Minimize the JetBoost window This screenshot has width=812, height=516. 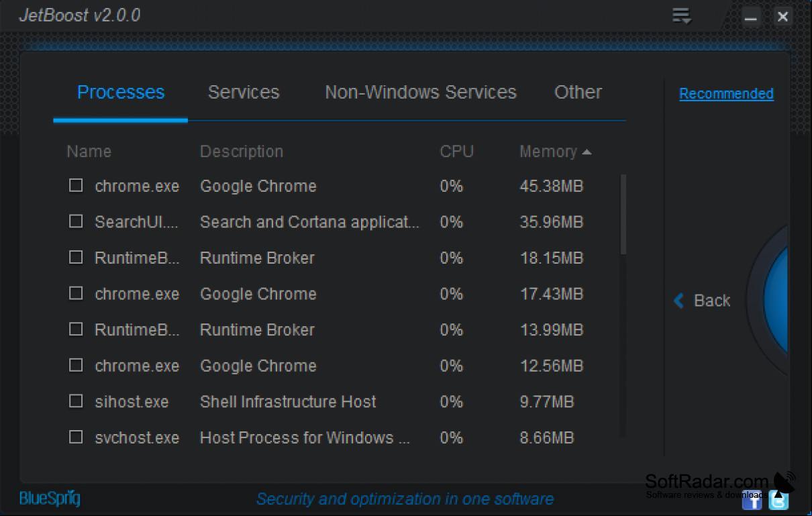[x=751, y=17]
